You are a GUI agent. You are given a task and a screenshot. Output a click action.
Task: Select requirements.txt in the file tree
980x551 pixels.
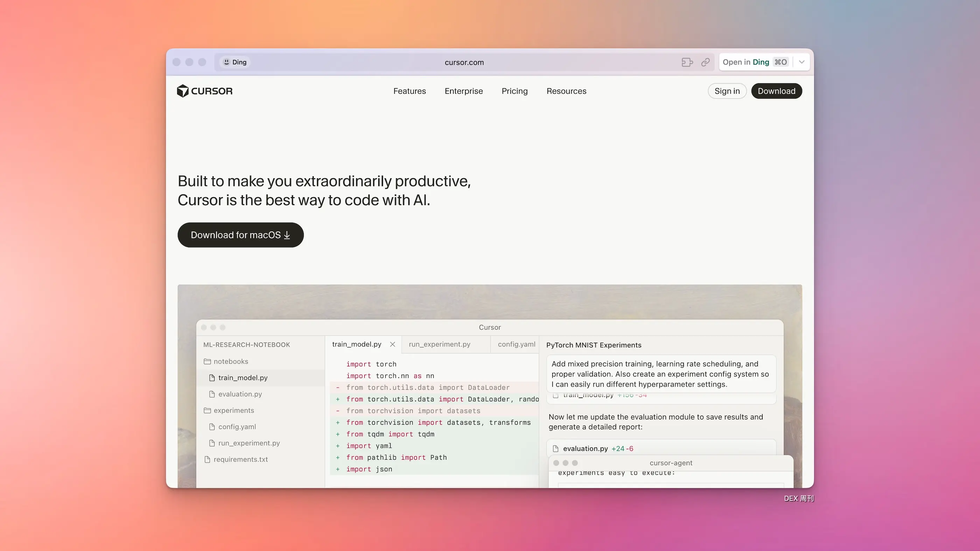point(240,459)
